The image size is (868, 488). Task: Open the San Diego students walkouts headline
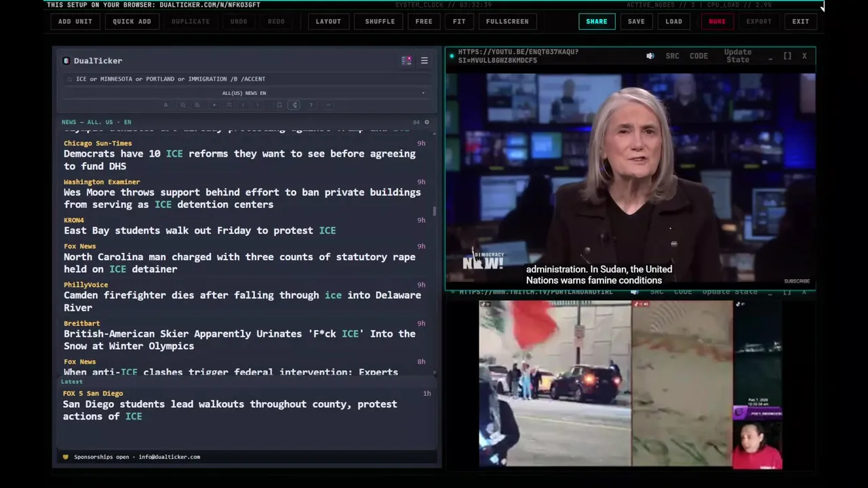coord(230,410)
